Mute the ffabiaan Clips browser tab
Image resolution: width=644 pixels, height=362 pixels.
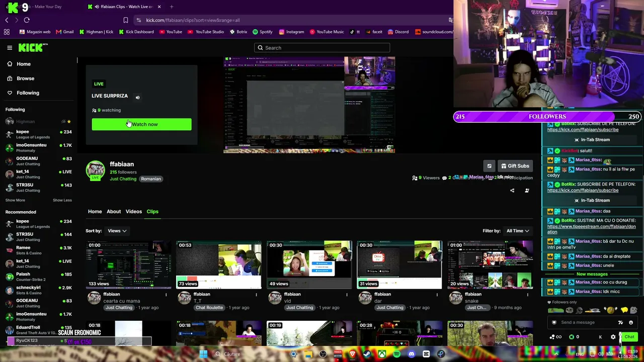pyautogui.click(x=97, y=7)
